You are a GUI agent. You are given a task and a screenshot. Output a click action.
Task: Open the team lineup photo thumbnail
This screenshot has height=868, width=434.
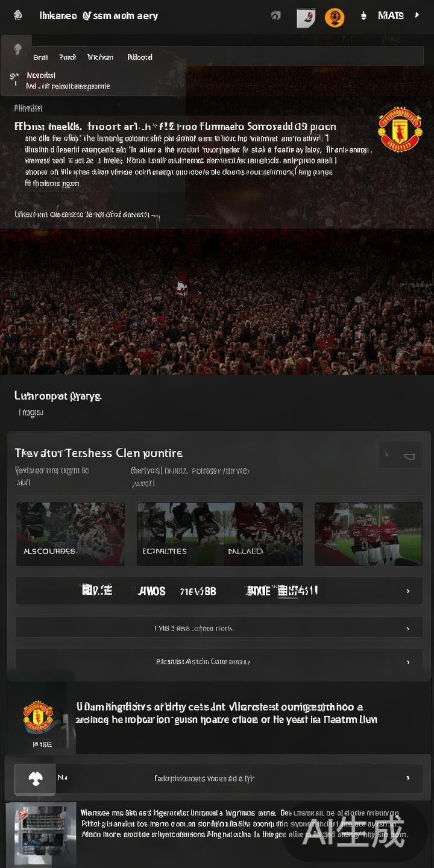pos(368,534)
